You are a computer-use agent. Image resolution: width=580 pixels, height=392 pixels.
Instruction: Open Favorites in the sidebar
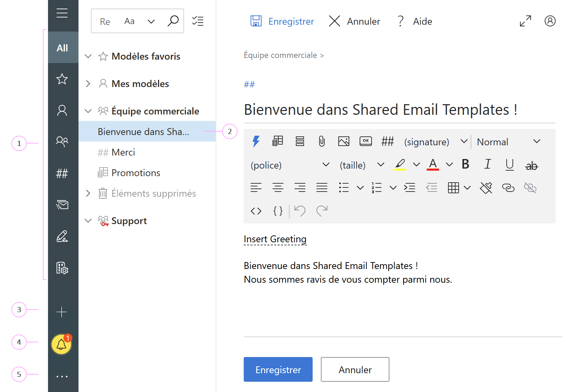(x=62, y=79)
